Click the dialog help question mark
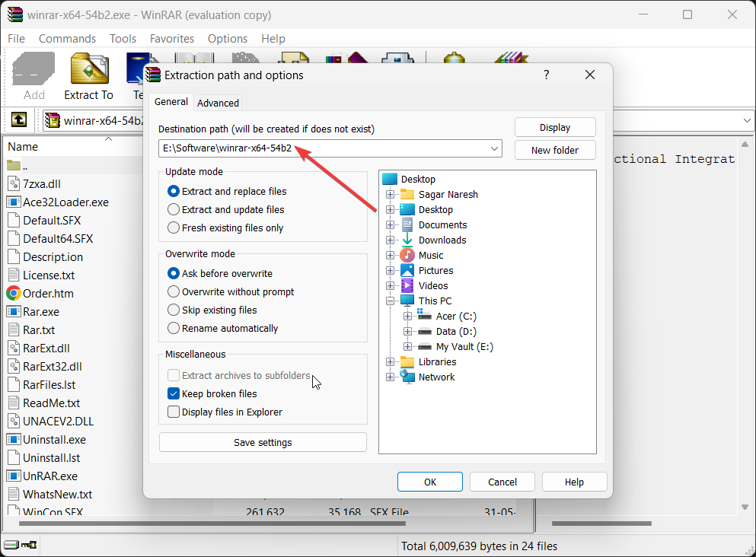The width and height of the screenshot is (756, 557). coord(547,75)
